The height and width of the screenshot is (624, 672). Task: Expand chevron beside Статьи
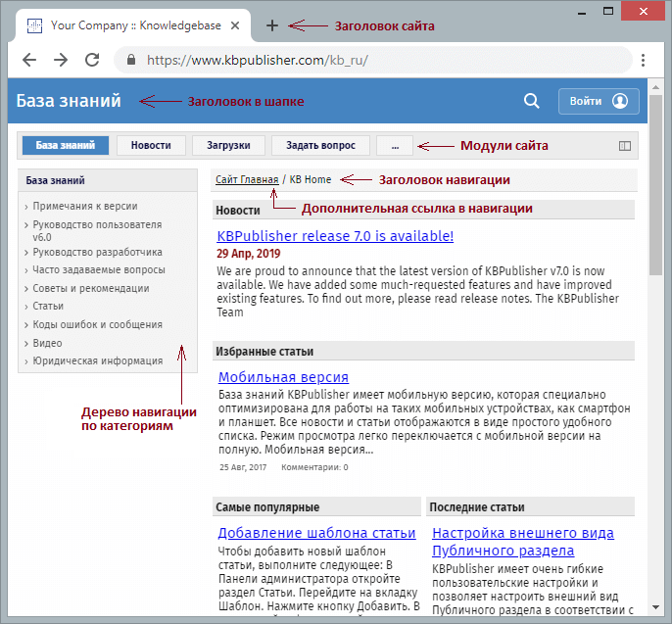click(26, 307)
